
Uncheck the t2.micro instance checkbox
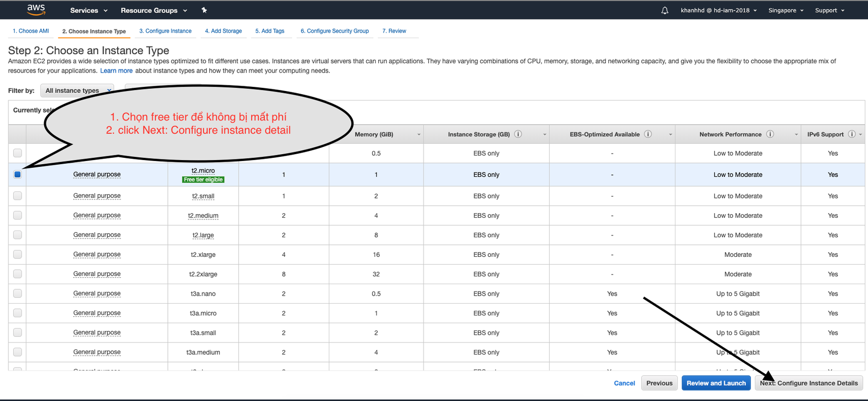(x=17, y=174)
